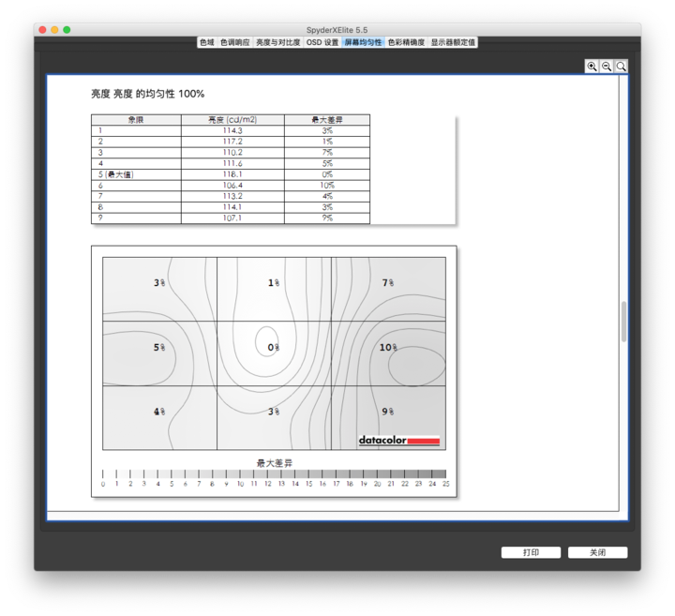This screenshot has height=616, width=675.
Task: Switch to the 显示器额定值 tab
Action: pyautogui.click(x=453, y=42)
